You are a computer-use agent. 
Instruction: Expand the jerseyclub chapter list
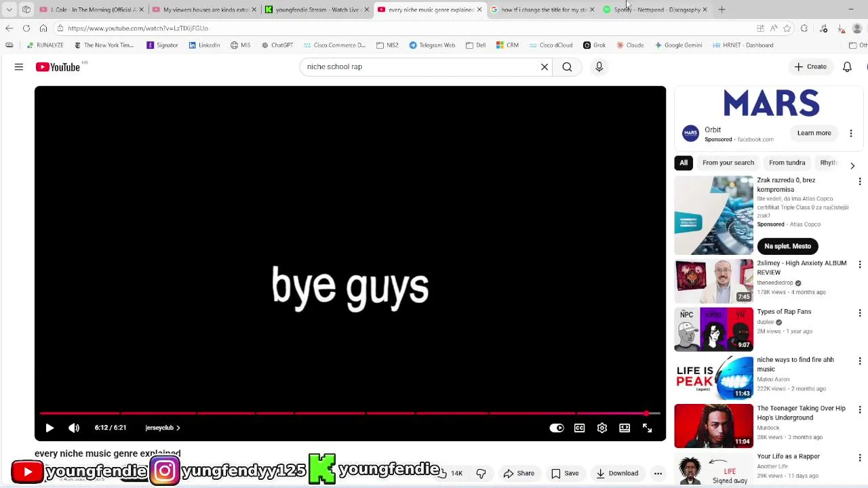[x=162, y=428]
